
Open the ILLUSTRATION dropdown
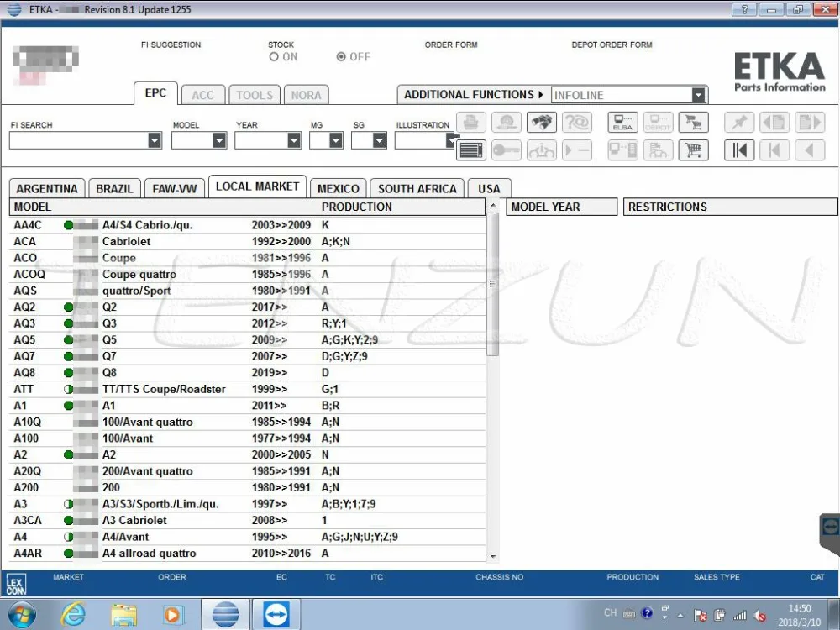(451, 140)
